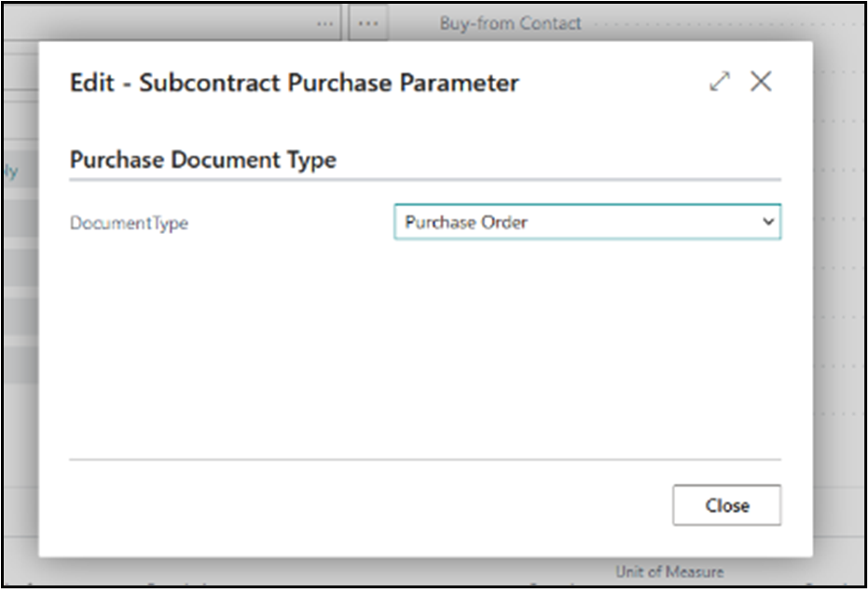This screenshot has height=589, width=868.
Task: Click the Buy-from Contact field caption
Action: click(510, 23)
